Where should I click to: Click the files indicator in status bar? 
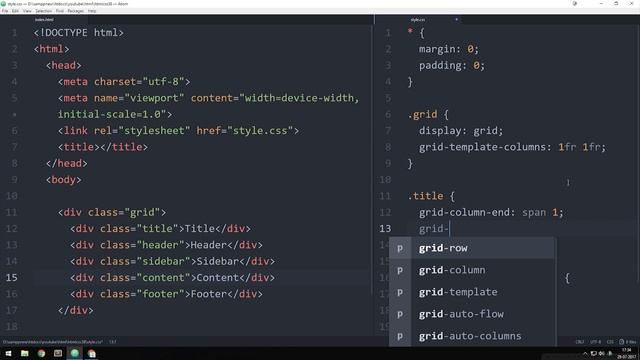pyautogui.click(x=628, y=342)
